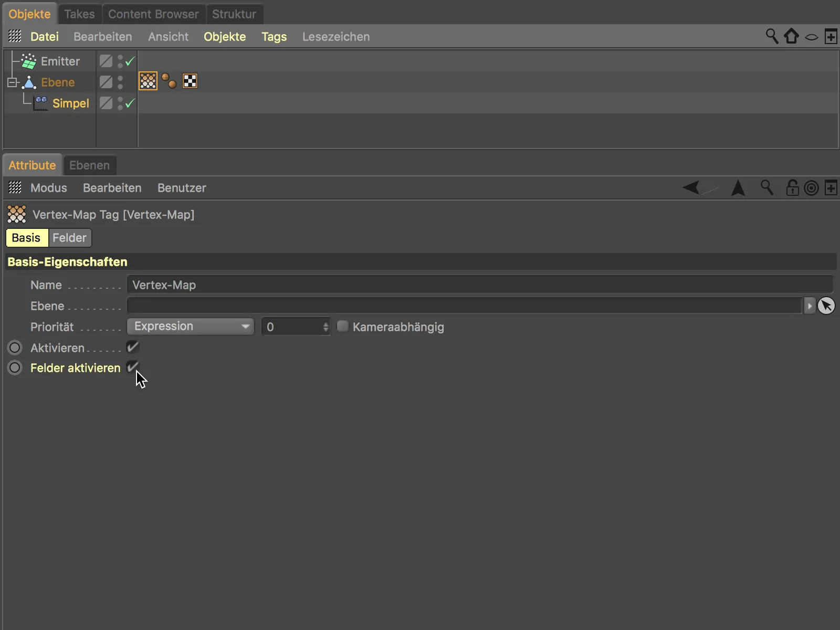The height and width of the screenshot is (630, 840).
Task: Open Object Manager search magnifier
Action: [x=772, y=36]
